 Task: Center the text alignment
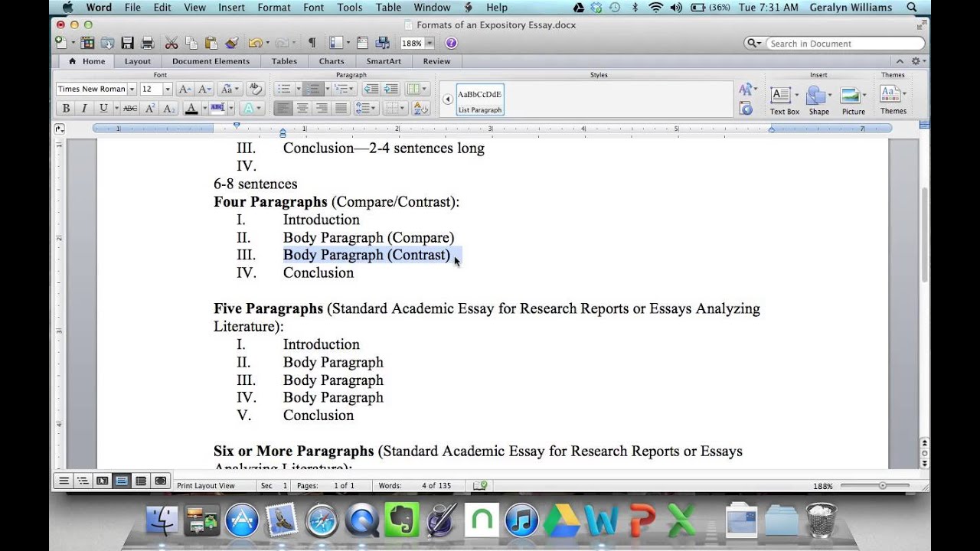coord(302,109)
